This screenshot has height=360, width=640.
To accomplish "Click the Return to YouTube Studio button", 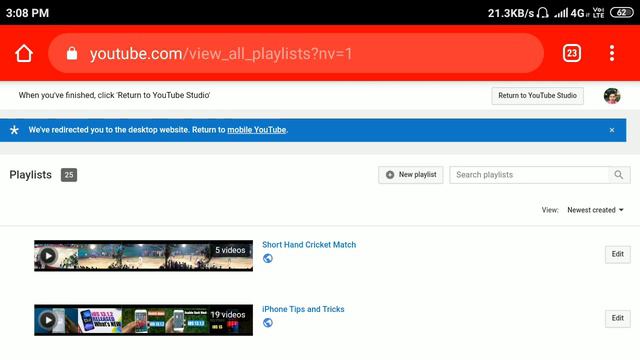I will (x=537, y=96).
